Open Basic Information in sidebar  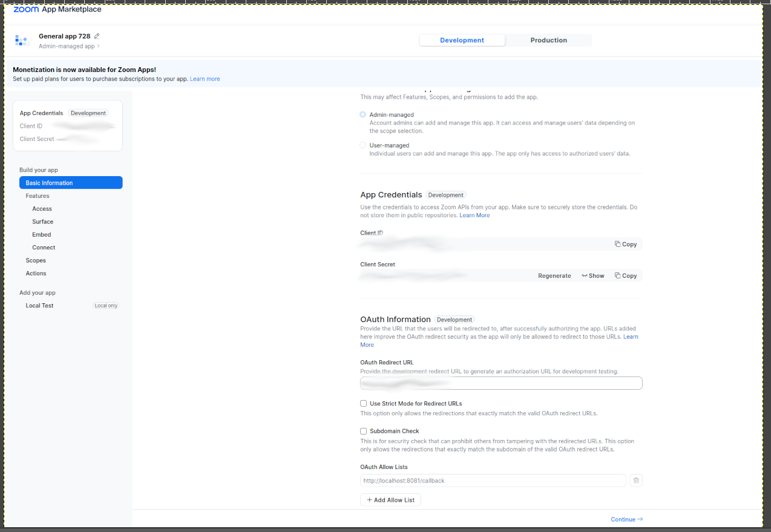point(71,183)
